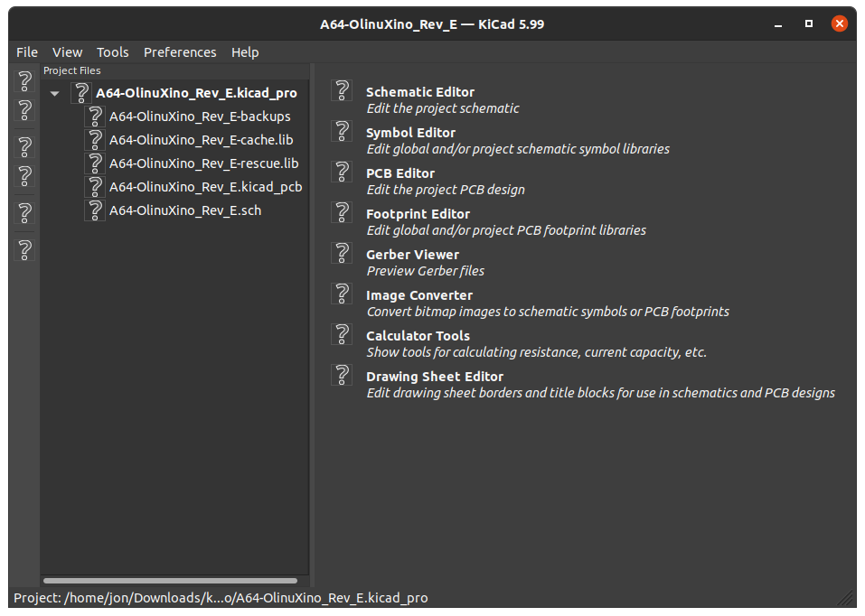Screen dimensions: 865x616
Task: Open the Help menu
Action: point(245,52)
